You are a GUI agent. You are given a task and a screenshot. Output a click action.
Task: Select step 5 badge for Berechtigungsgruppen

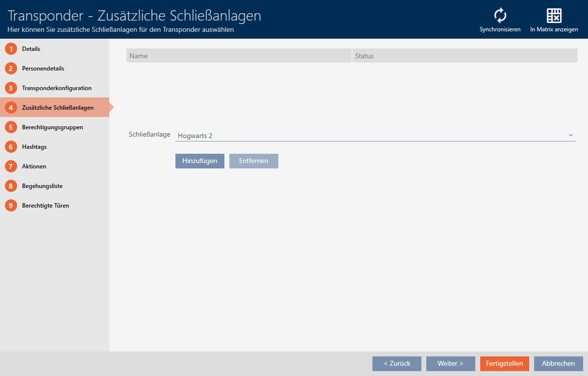pyautogui.click(x=11, y=127)
